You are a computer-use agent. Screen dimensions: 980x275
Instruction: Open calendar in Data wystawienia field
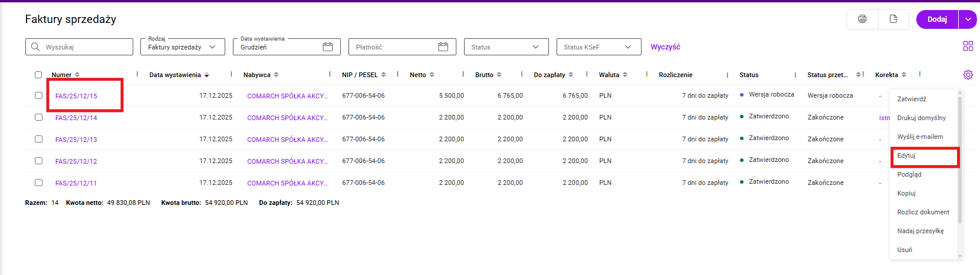point(328,47)
